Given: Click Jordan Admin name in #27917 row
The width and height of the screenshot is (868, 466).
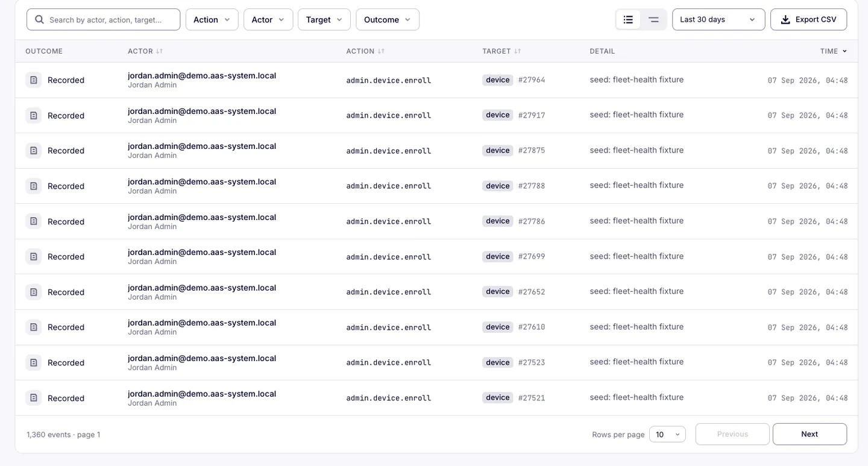Looking at the screenshot, I should 153,121.
